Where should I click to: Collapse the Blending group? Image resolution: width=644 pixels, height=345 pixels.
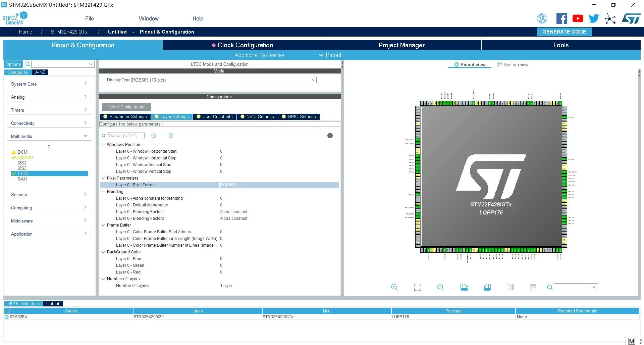click(x=103, y=192)
